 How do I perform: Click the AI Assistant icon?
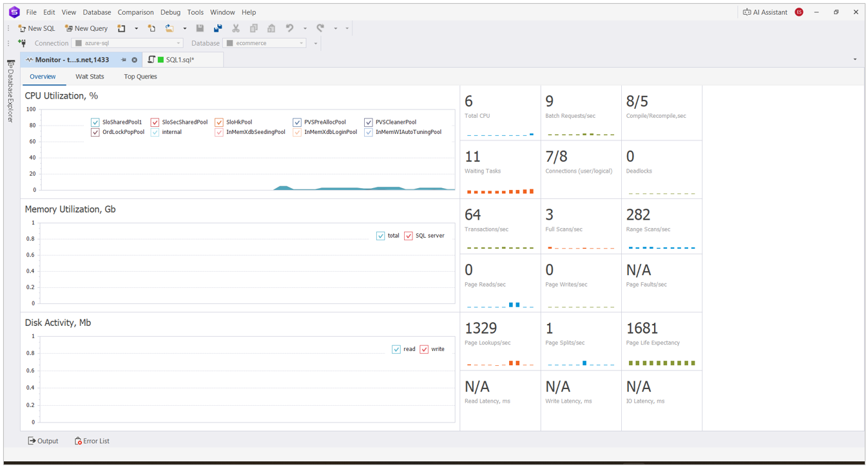pos(747,12)
